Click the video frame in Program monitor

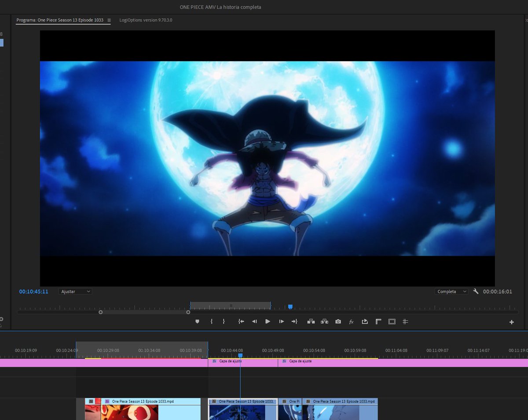pyautogui.click(x=267, y=158)
